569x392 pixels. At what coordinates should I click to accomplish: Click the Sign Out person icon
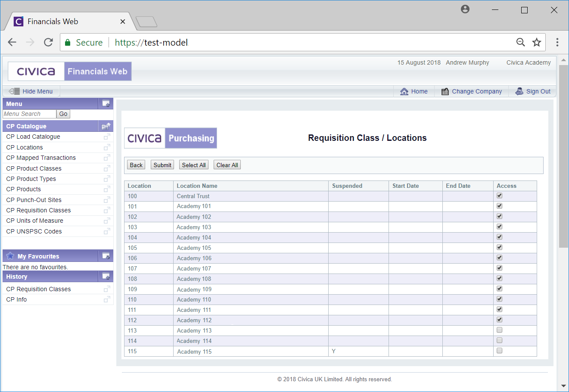coord(519,91)
